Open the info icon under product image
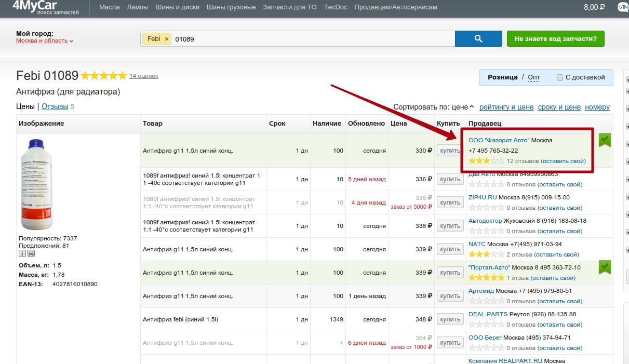Screen dimensions: 629x364 tap(22, 254)
